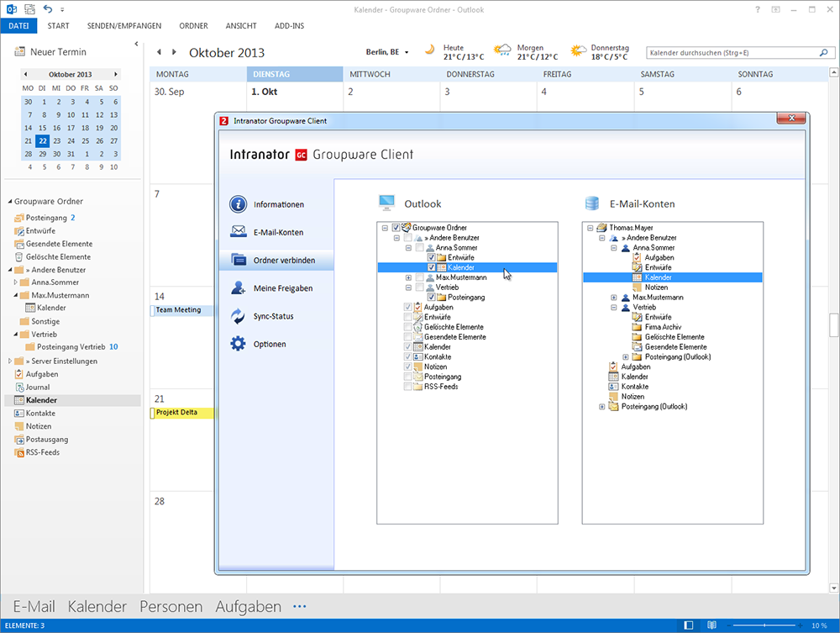
Task: Click the E-Mail-Konten envelope icon
Action: coord(239,232)
